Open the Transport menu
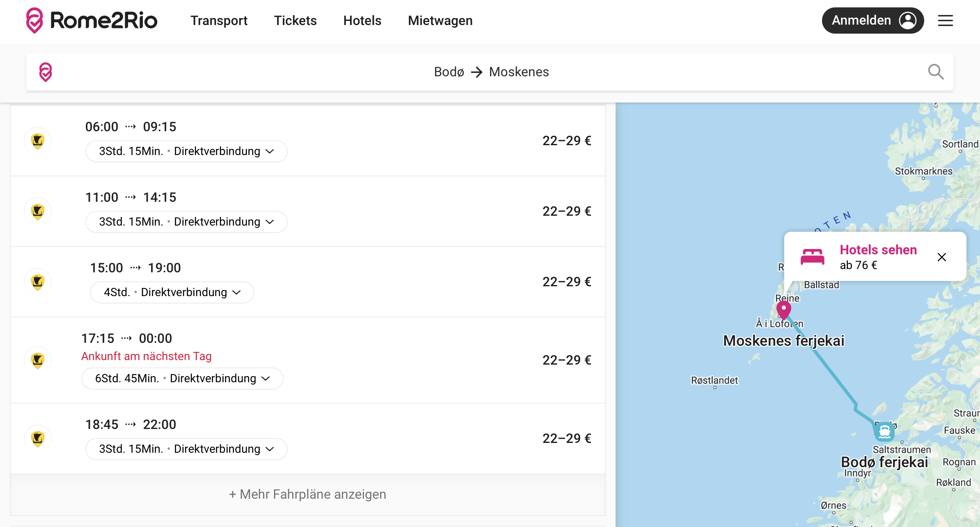980x527 pixels. (x=219, y=21)
